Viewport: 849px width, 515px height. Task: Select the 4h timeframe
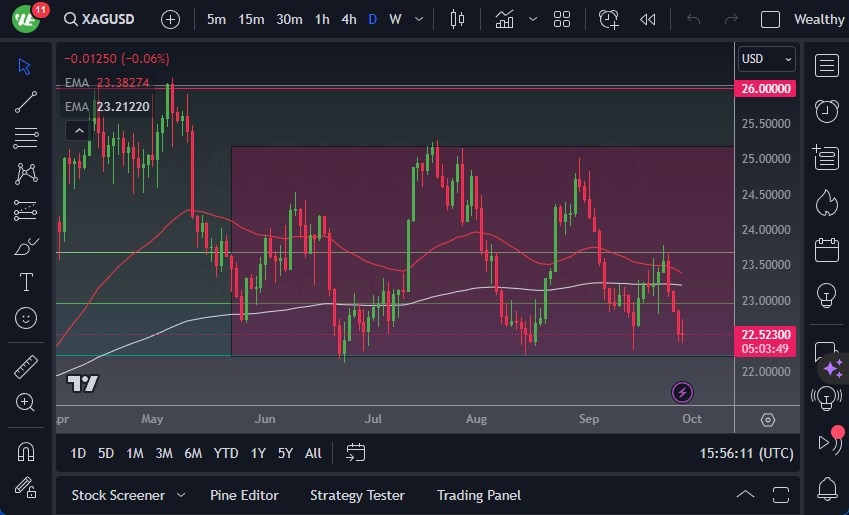click(x=348, y=19)
